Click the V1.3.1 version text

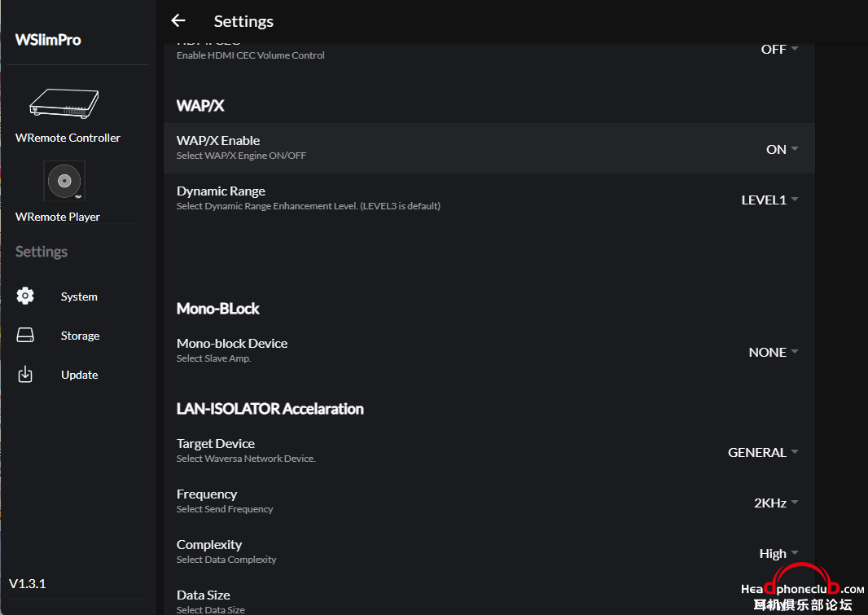pos(28,584)
